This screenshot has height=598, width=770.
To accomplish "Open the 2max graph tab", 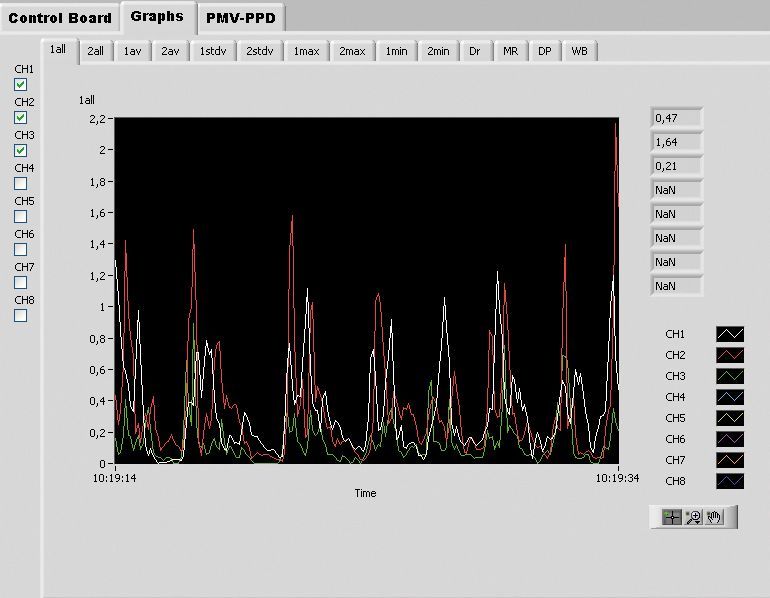I will (x=352, y=51).
